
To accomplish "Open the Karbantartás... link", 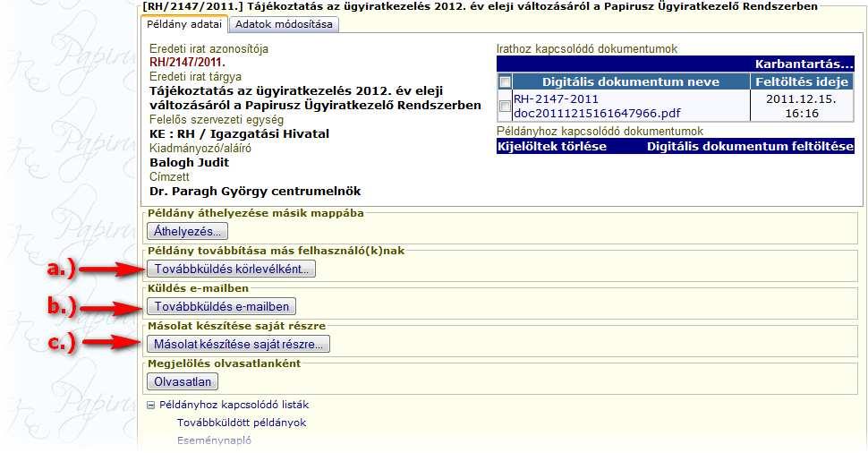I will click(804, 64).
